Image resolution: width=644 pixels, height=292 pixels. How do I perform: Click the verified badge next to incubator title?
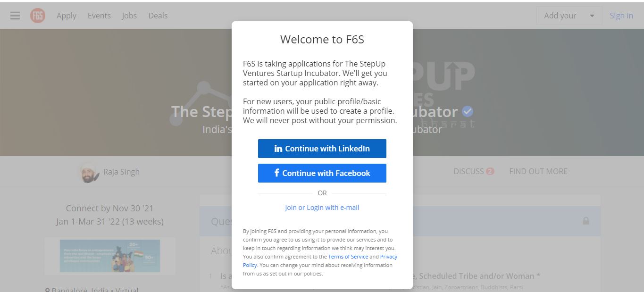[467, 111]
